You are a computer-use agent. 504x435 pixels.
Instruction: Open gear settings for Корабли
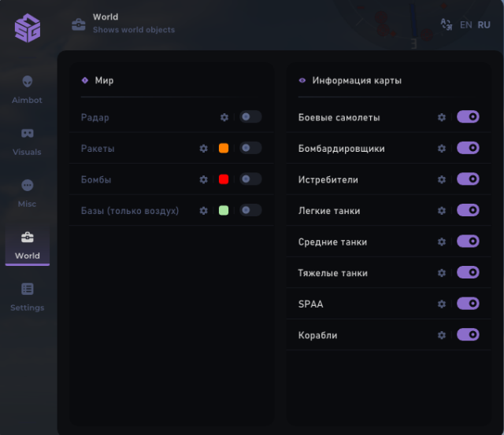[442, 335]
